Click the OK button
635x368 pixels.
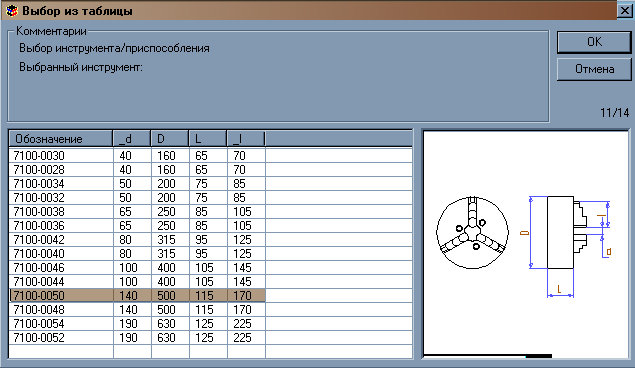click(594, 42)
